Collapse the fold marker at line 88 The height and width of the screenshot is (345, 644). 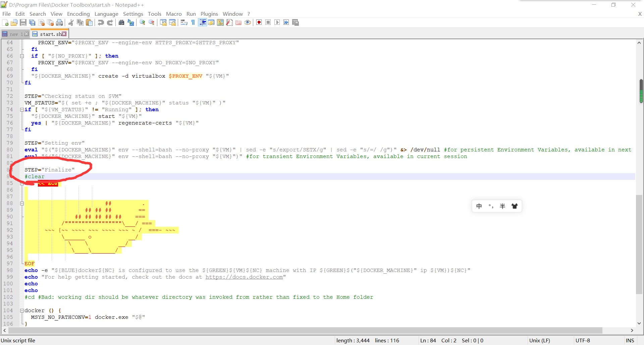pos(22,203)
